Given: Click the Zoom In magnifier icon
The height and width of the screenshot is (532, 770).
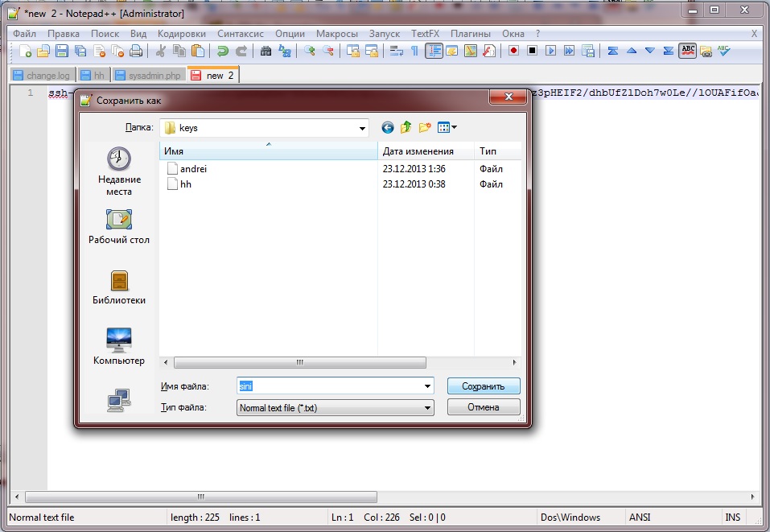Looking at the screenshot, I should point(310,51).
